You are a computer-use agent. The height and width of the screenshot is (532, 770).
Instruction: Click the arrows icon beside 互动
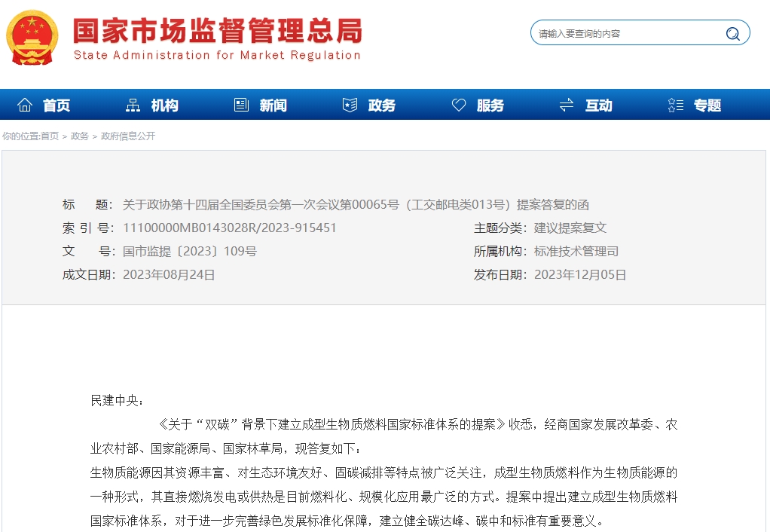tap(567, 105)
